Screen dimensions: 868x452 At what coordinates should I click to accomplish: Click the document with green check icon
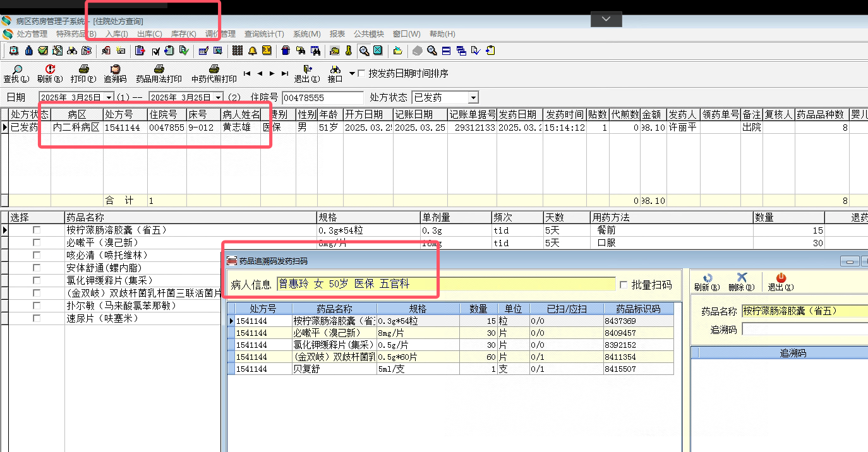point(184,51)
